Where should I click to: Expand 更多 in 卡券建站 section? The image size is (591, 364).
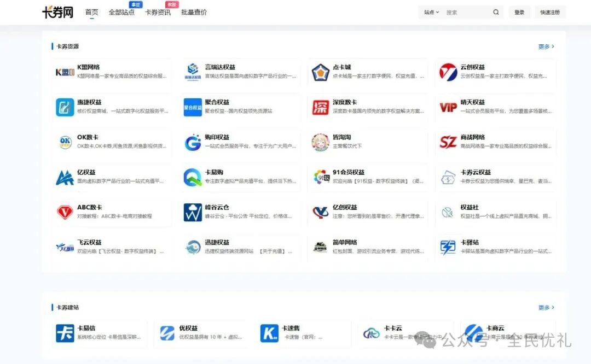(x=546, y=308)
